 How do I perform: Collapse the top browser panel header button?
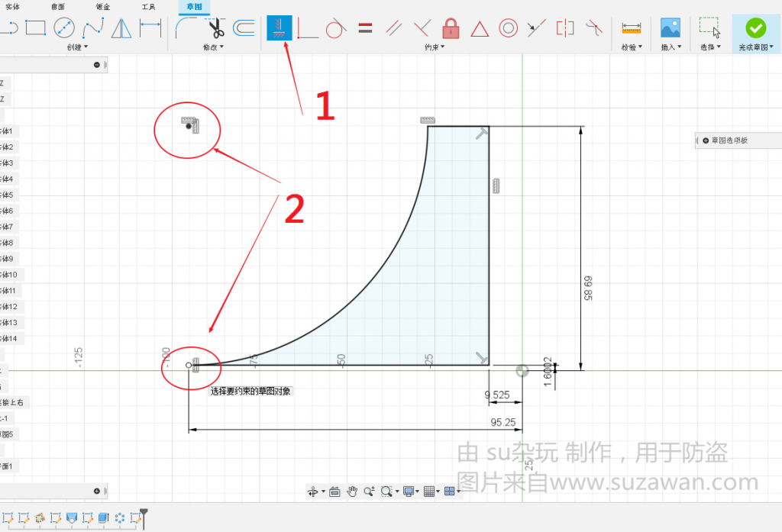tap(97, 65)
